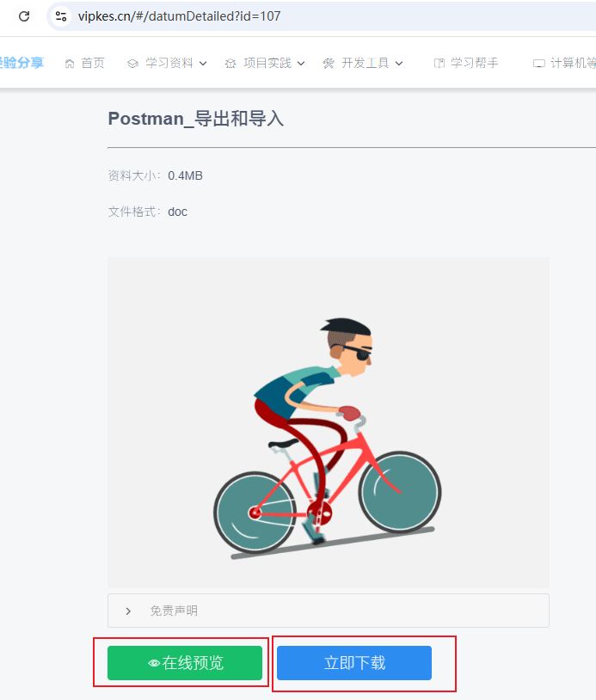This screenshot has width=596, height=700.
Task: Expand the 学习资料 dropdown arrow
Action: click(x=203, y=64)
